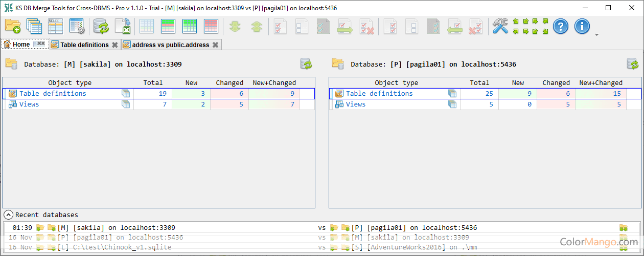Show only changed items with red grid icon
This screenshot has width=644, height=256.
211,26
